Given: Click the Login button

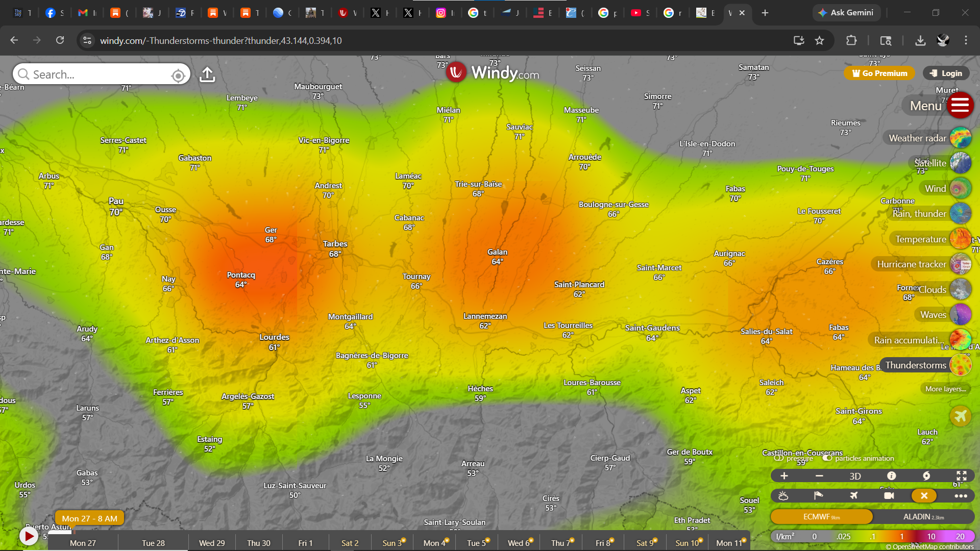Looking at the screenshot, I should [946, 73].
